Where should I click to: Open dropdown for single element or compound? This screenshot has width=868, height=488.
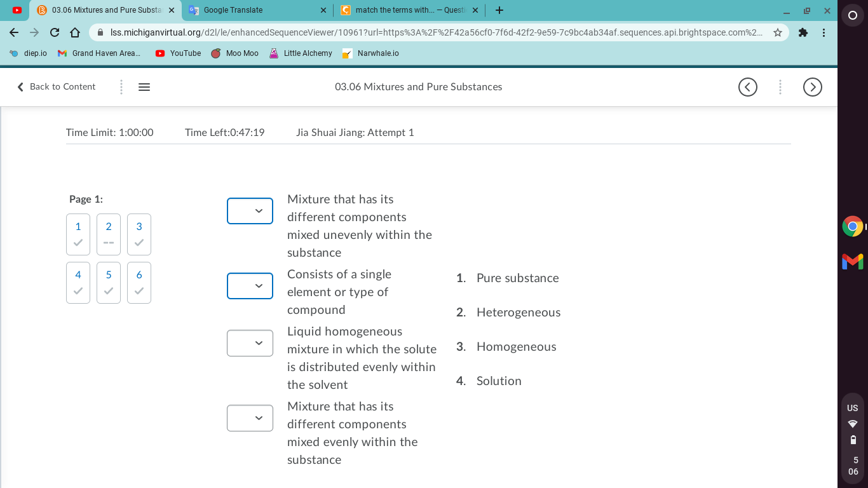coord(250,286)
